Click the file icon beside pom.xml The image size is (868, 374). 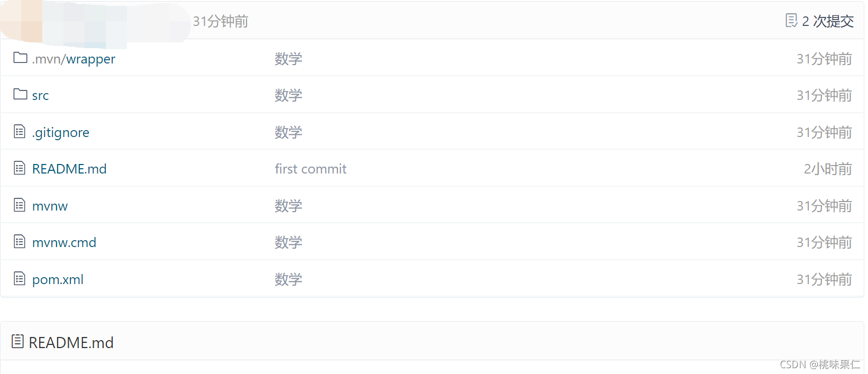tap(20, 278)
